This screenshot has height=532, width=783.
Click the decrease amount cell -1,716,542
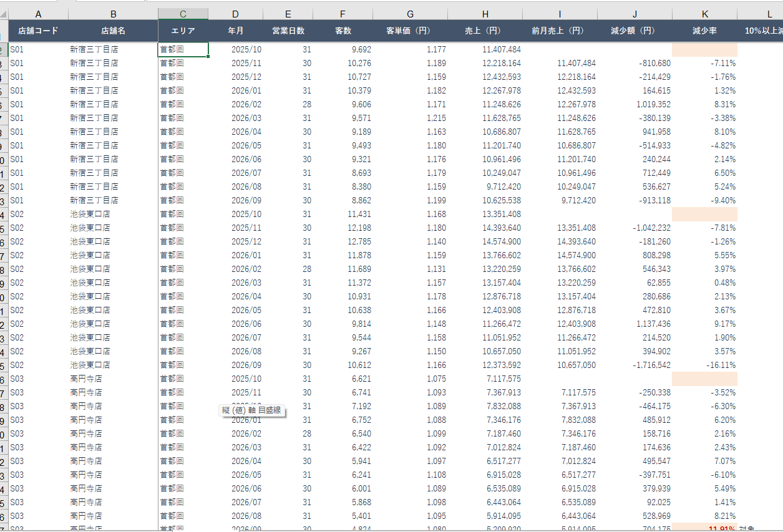tap(635, 365)
